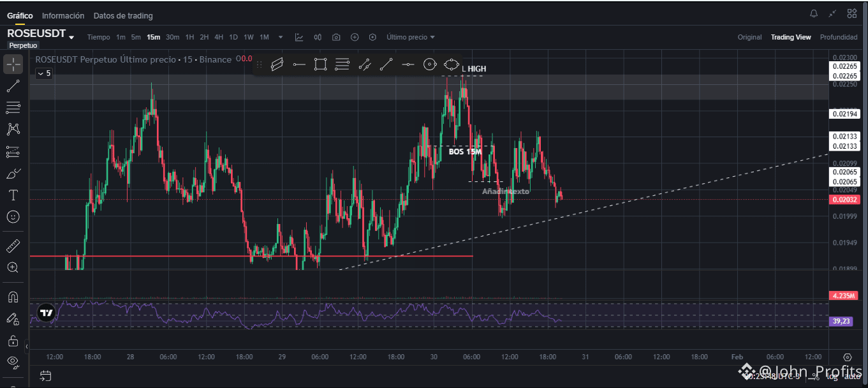The height and width of the screenshot is (388, 868).
Task: Toggle magnet mode for drawings
Action: [x=13, y=297]
